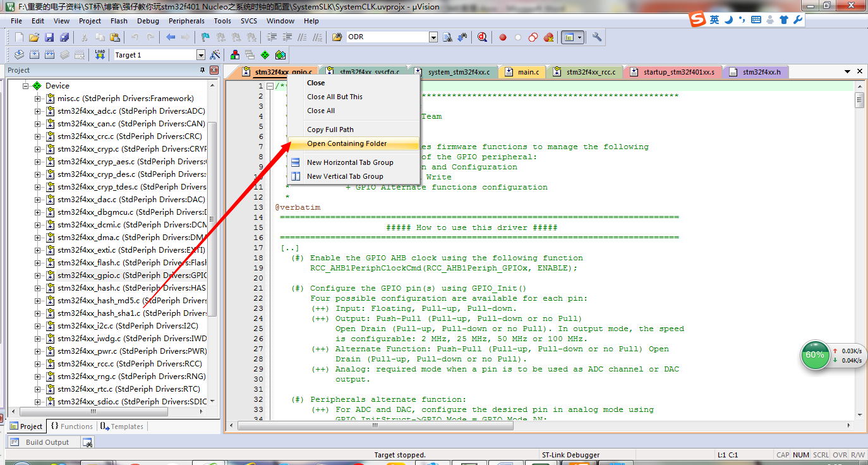Click the Sogou shirt skin icon
Viewport: 868px width, 465px height.
point(784,20)
